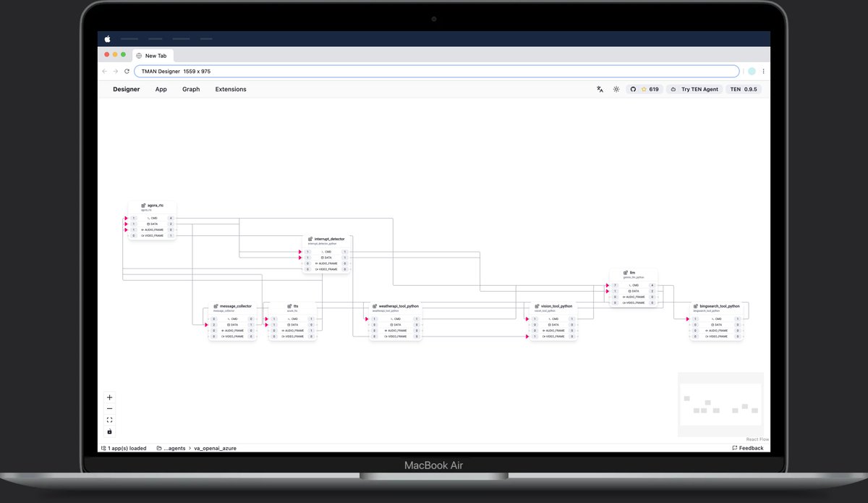Open the Apple menu
This screenshot has width=868, height=503.
point(108,38)
